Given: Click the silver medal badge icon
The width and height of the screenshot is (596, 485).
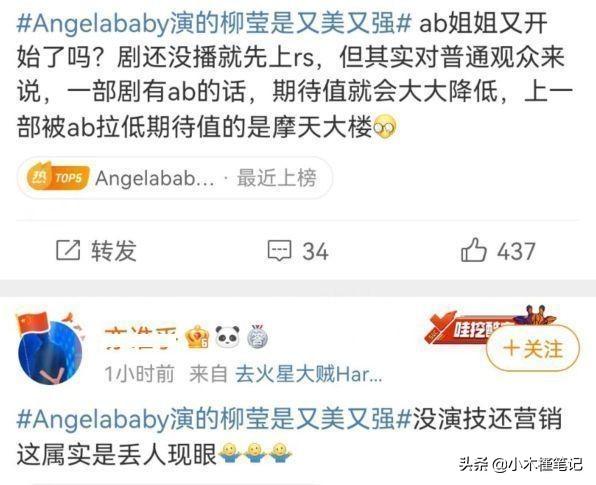Looking at the screenshot, I should click(x=257, y=336).
